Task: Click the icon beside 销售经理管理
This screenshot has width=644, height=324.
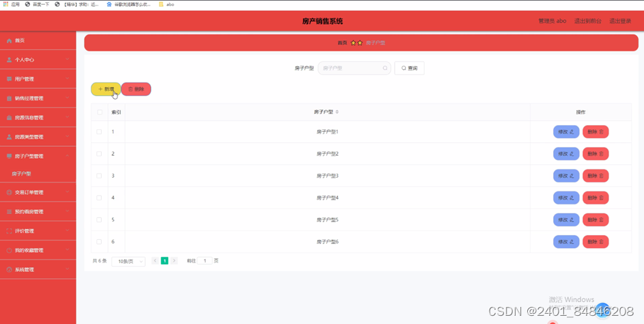Action: pyautogui.click(x=9, y=98)
